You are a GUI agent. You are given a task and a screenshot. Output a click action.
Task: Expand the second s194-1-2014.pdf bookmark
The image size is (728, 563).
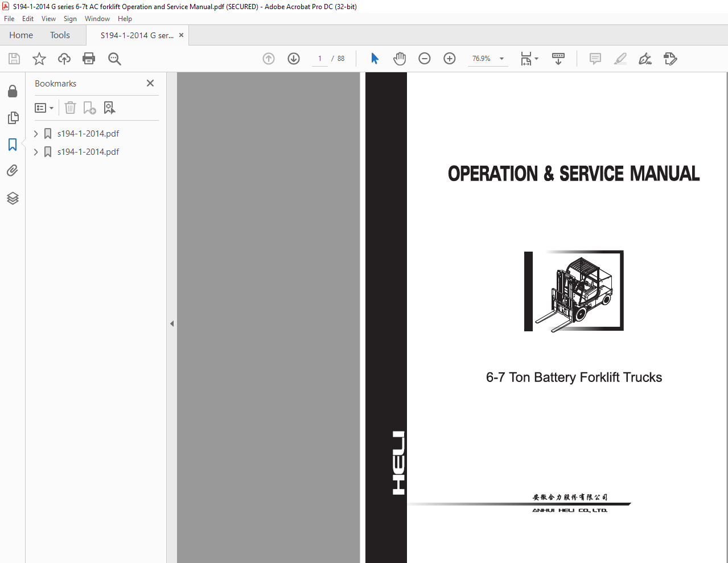(36, 152)
